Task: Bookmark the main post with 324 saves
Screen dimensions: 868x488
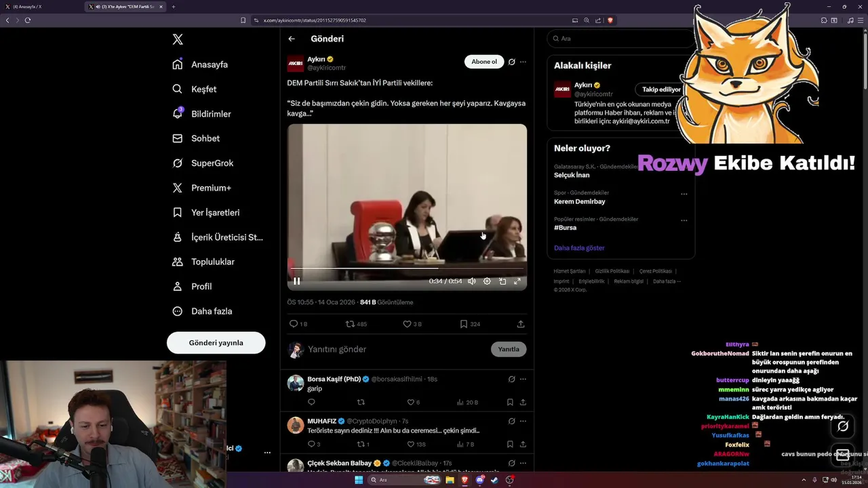Action: 470,324
